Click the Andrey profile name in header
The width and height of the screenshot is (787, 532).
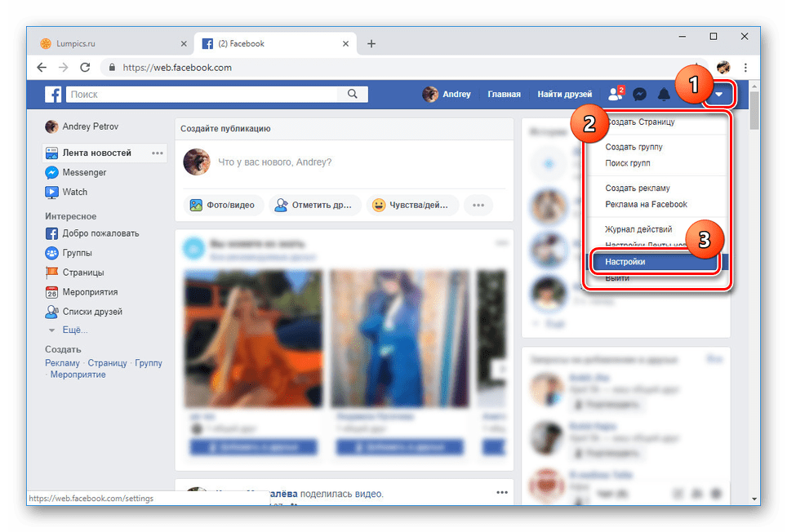coord(456,94)
